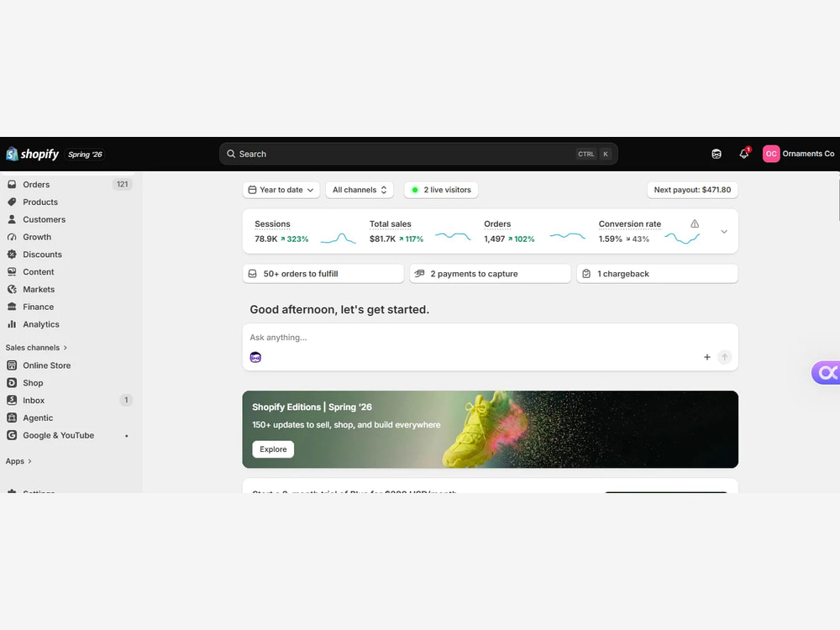This screenshot has height=630, width=840.
Task: Click the Markets globe icon
Action: [x=12, y=289]
